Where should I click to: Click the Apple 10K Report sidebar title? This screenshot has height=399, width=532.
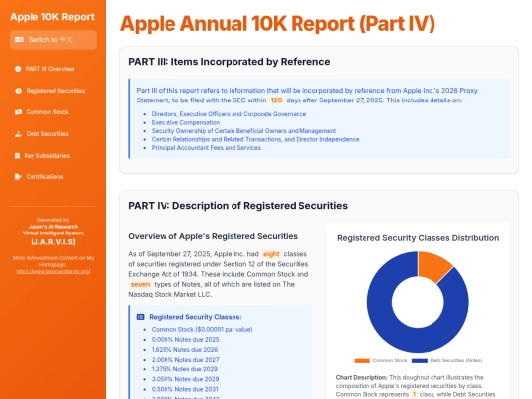[52, 17]
